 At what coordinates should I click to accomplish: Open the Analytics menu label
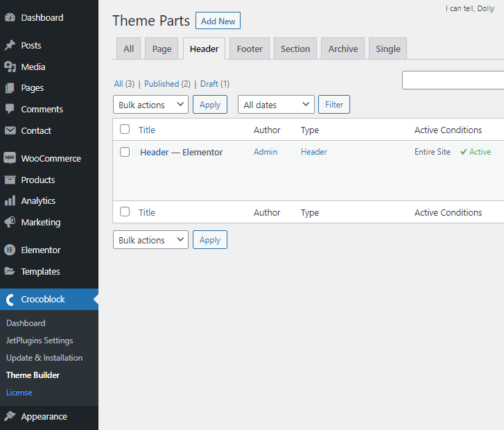(x=38, y=200)
